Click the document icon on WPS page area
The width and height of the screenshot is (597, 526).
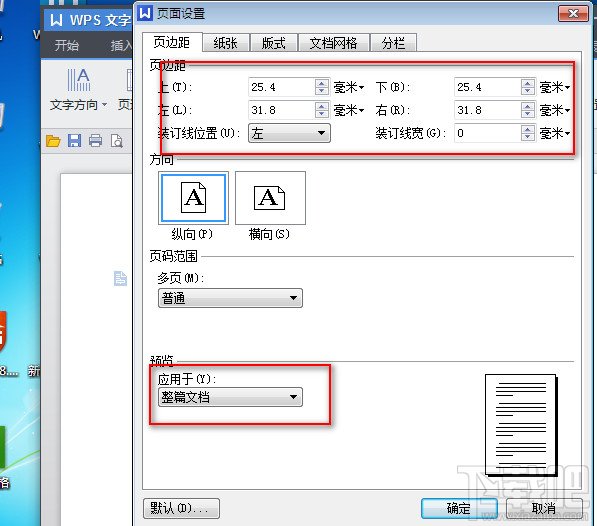120,278
